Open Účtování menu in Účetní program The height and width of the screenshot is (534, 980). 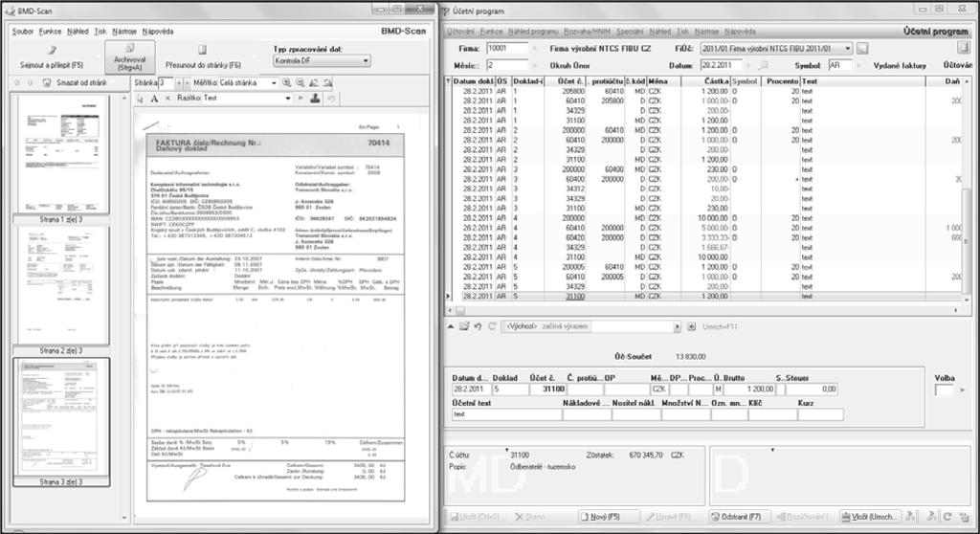tap(460, 32)
